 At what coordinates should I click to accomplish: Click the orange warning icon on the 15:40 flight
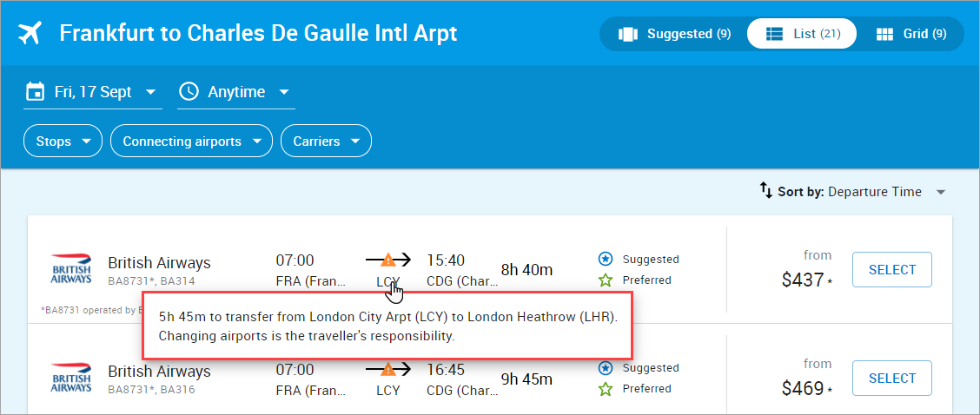pyautogui.click(x=388, y=260)
